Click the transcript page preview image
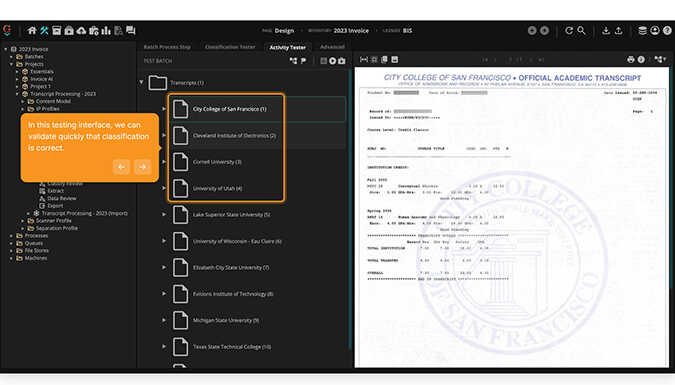675x385 pixels. point(512,217)
